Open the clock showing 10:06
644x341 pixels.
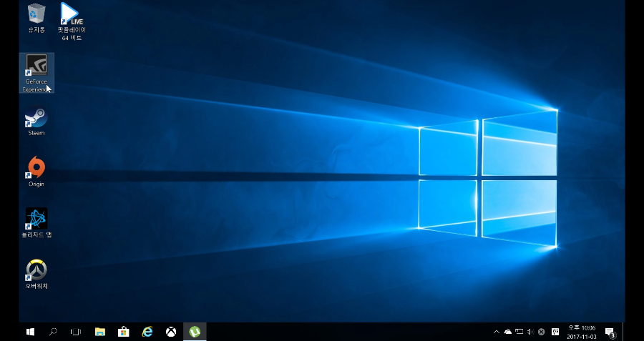582,332
